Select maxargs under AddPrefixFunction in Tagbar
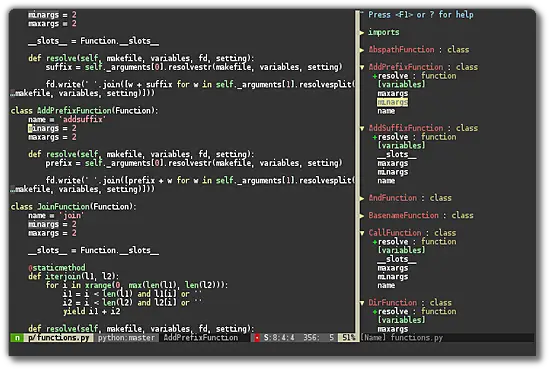 (x=393, y=93)
